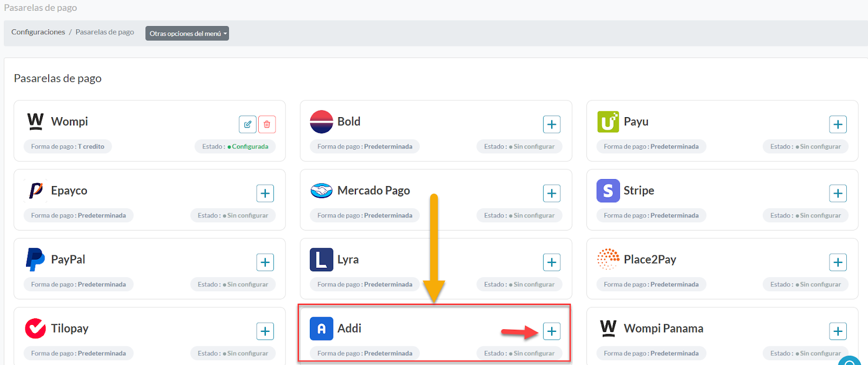
Task: Add the Wompi Panama gateway
Action: tap(838, 331)
